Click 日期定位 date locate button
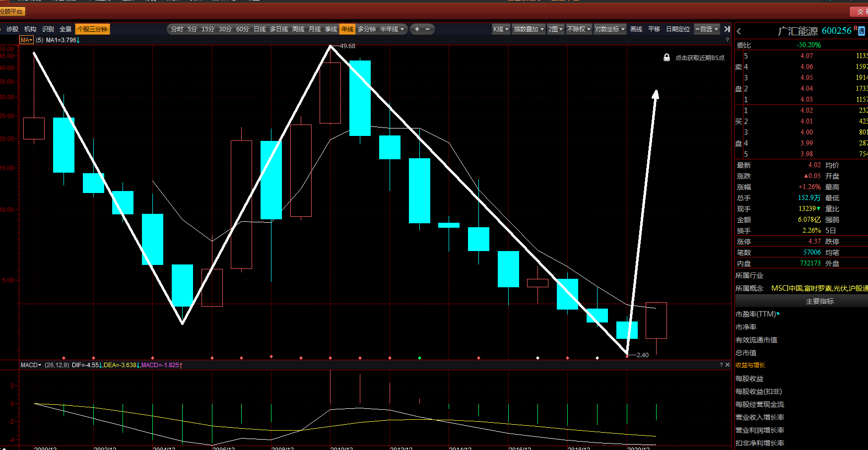Screen dimensions: 868x450 [678, 29]
